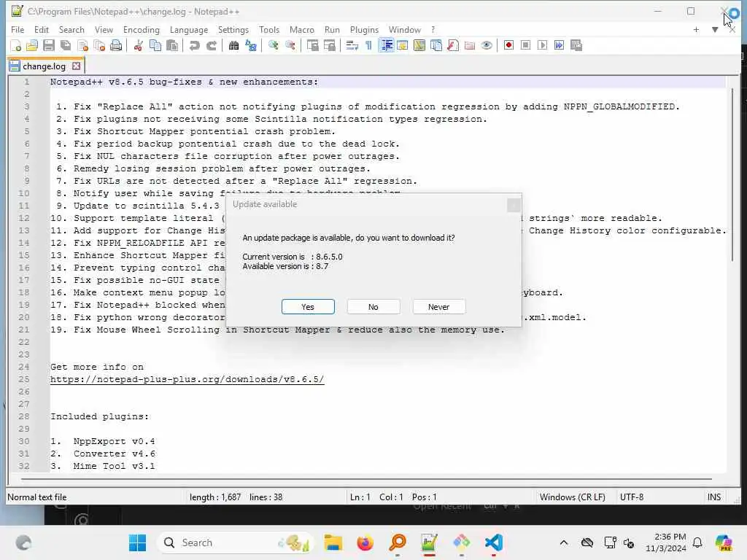Image resolution: width=747 pixels, height=560 pixels.
Task: Click the Stop recording macro icon
Action: 525,45
